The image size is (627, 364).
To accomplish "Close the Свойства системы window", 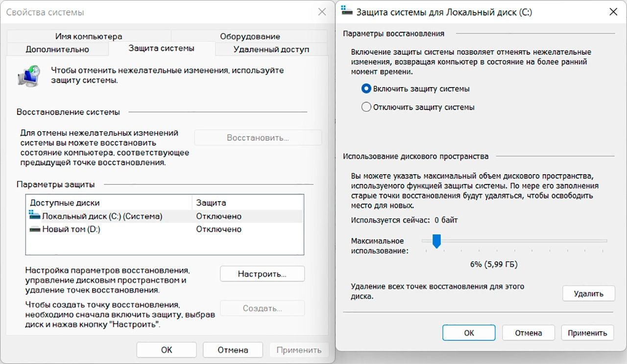I will point(322,12).
